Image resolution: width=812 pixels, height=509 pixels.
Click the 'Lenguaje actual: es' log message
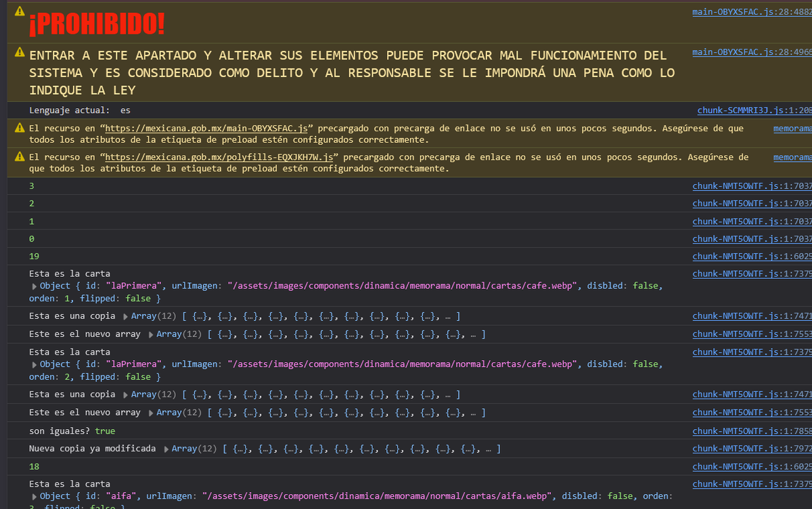pyautogui.click(x=80, y=110)
